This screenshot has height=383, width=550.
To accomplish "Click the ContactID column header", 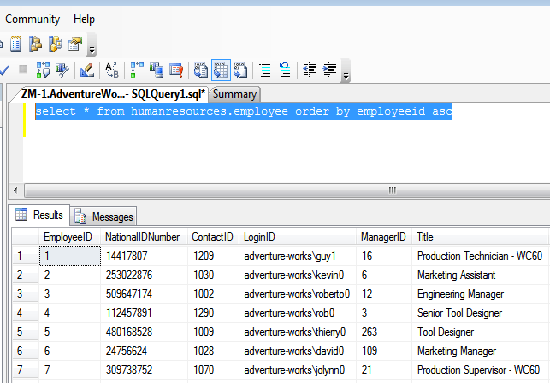I will (213, 237).
